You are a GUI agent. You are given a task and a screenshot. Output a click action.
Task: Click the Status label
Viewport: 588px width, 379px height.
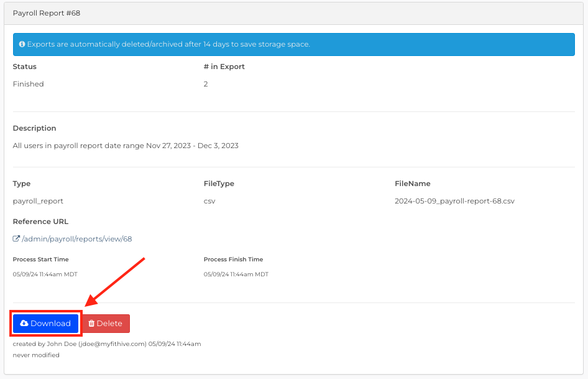point(24,67)
